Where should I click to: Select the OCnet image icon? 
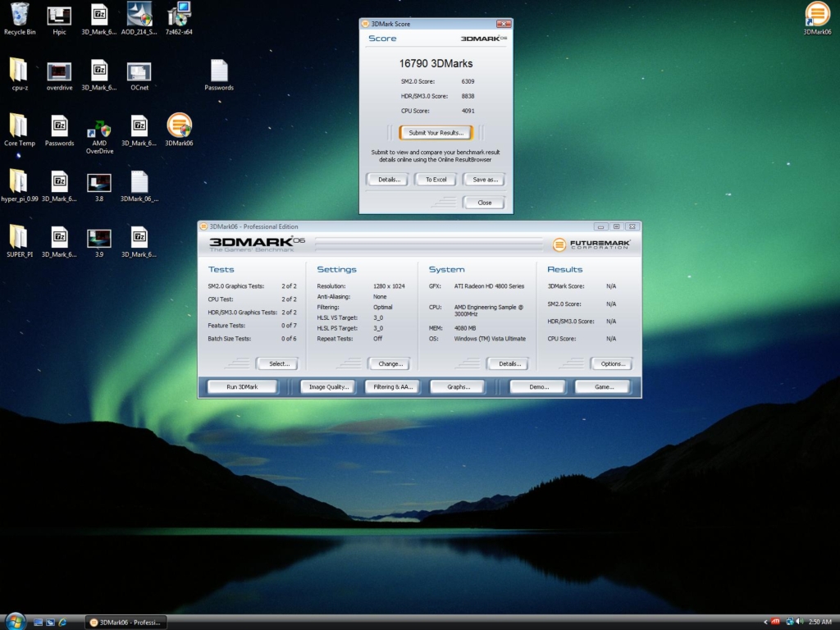139,75
